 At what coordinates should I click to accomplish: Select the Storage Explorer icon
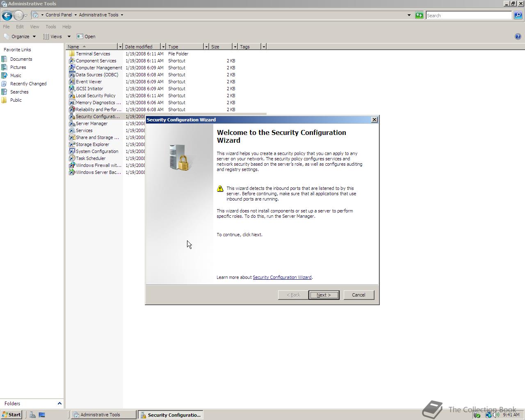72,144
